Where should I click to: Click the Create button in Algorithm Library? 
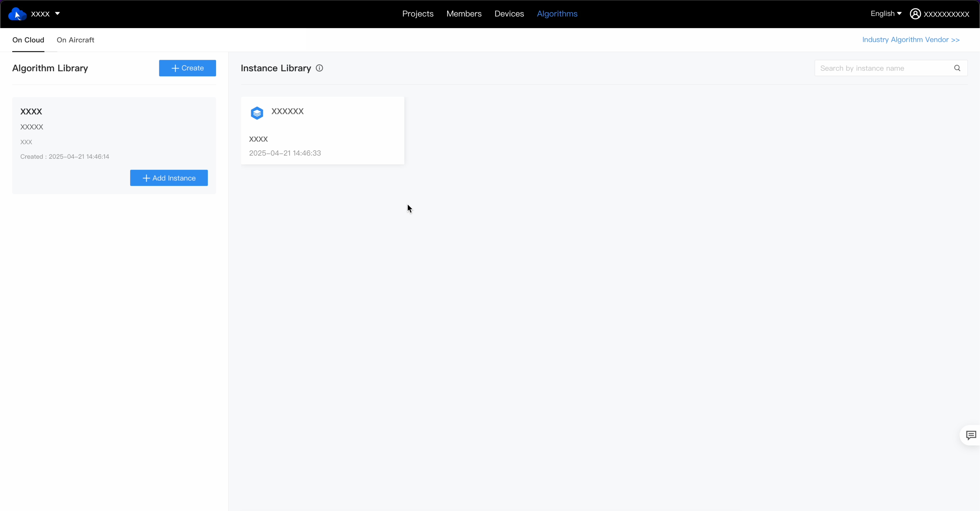187,68
